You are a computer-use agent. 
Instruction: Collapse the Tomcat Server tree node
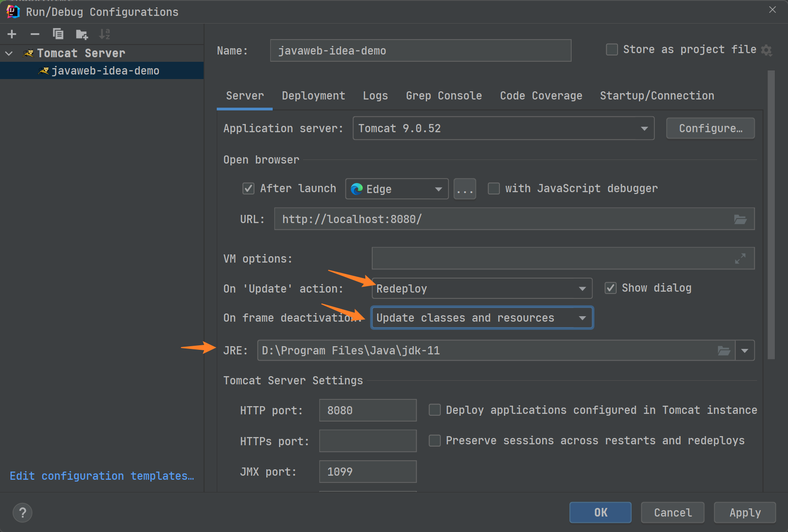(9, 53)
